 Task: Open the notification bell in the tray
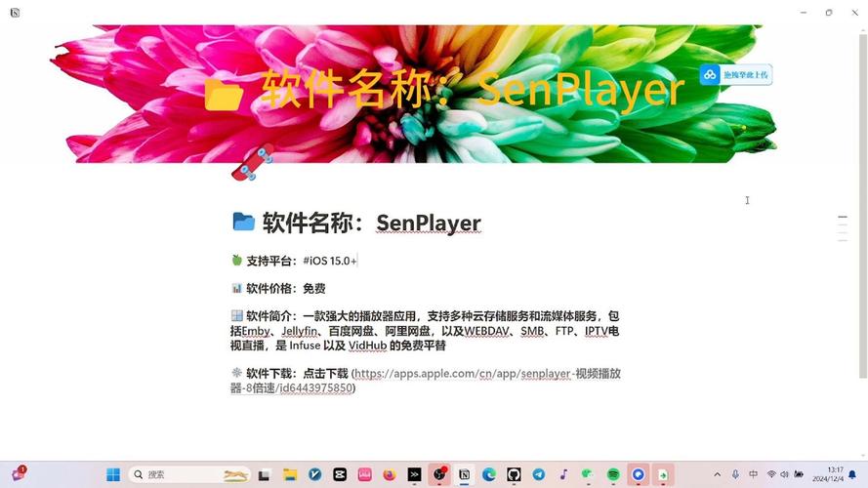[x=852, y=474]
